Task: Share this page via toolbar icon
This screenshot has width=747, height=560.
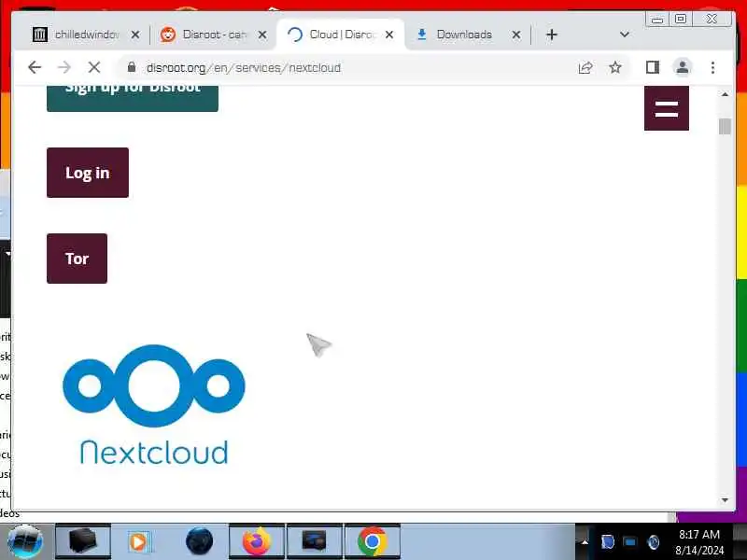Action: point(585,67)
